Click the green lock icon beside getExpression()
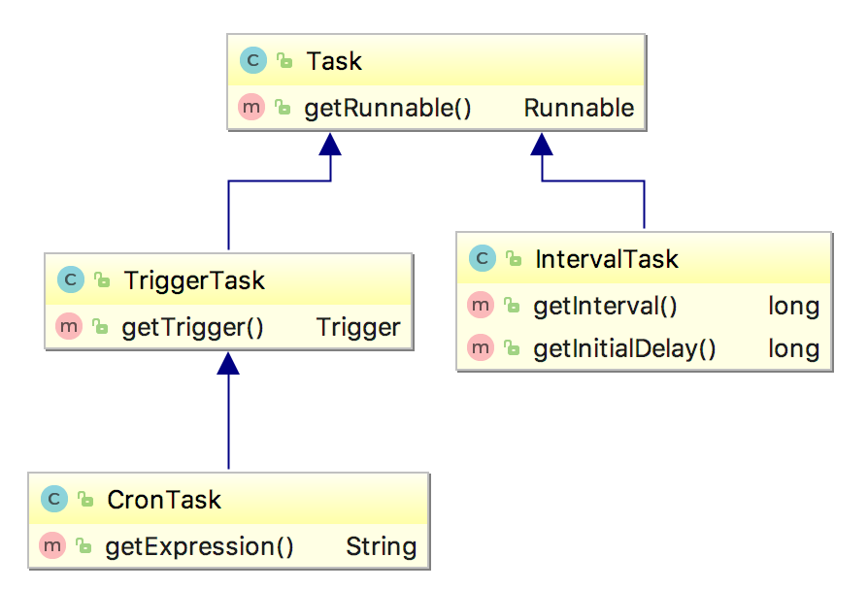Screen dimensions: 868x590 point(83,546)
